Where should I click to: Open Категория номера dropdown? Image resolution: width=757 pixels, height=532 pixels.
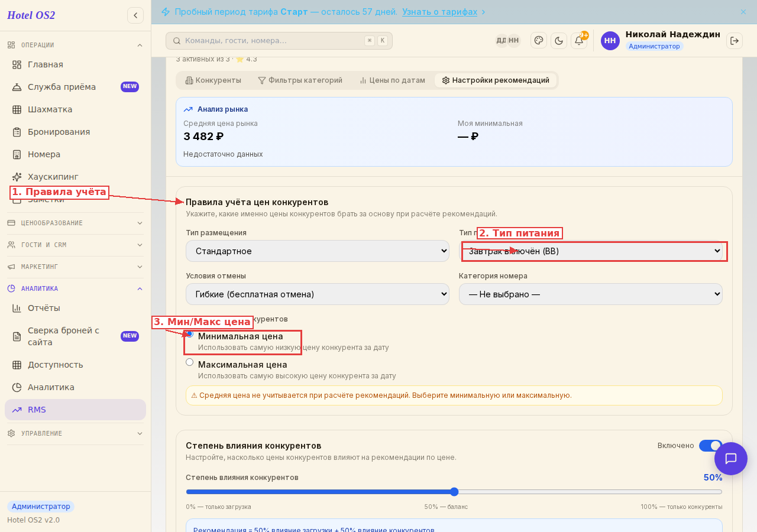(591, 294)
